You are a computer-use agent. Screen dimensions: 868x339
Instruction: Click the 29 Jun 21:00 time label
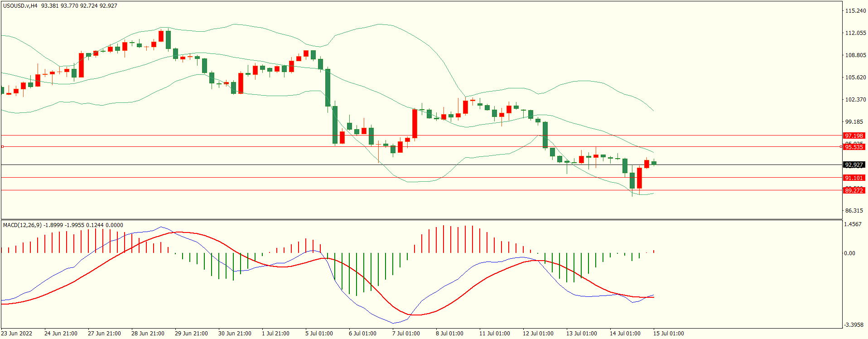(x=191, y=334)
